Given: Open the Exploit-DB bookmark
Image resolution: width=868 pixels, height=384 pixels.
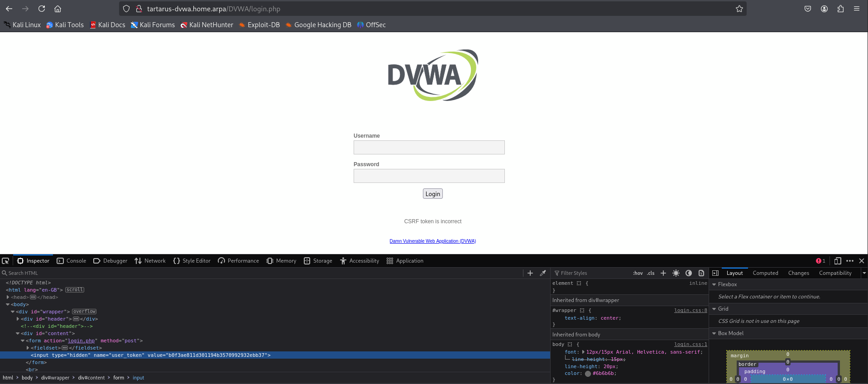Looking at the screenshot, I should coord(259,25).
